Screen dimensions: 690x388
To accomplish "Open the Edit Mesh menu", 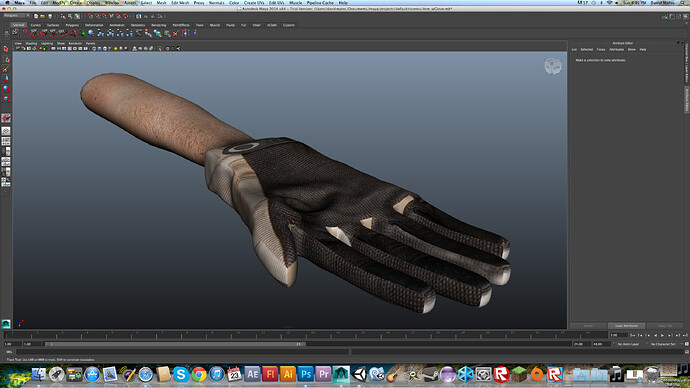I will (x=180, y=3).
